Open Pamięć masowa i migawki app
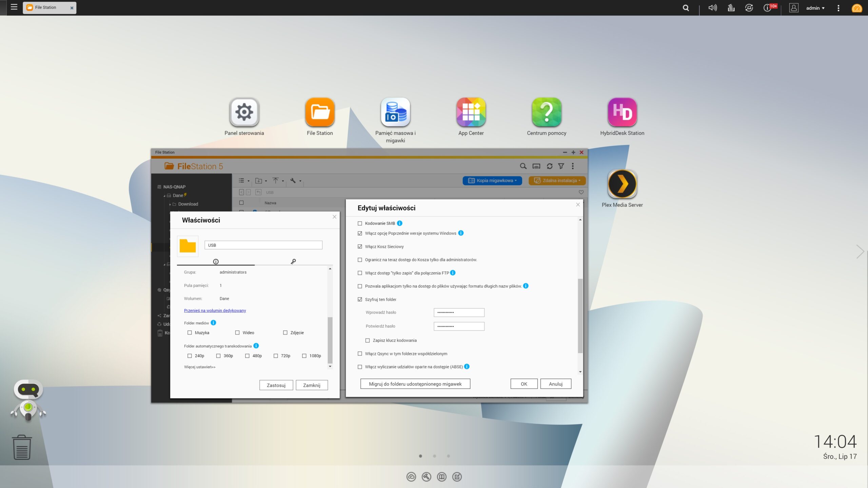This screenshot has height=488, width=868. 395,112
